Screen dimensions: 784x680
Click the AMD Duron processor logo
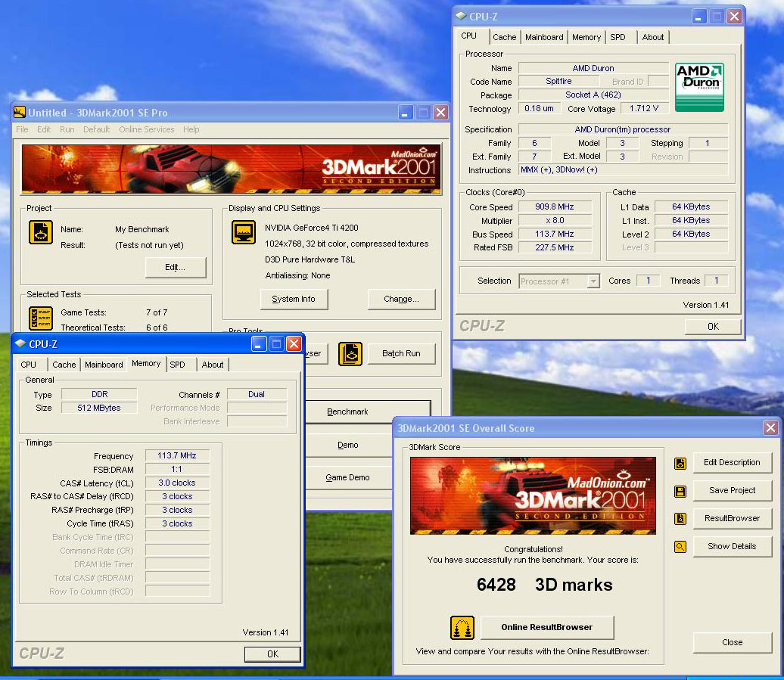[x=699, y=87]
